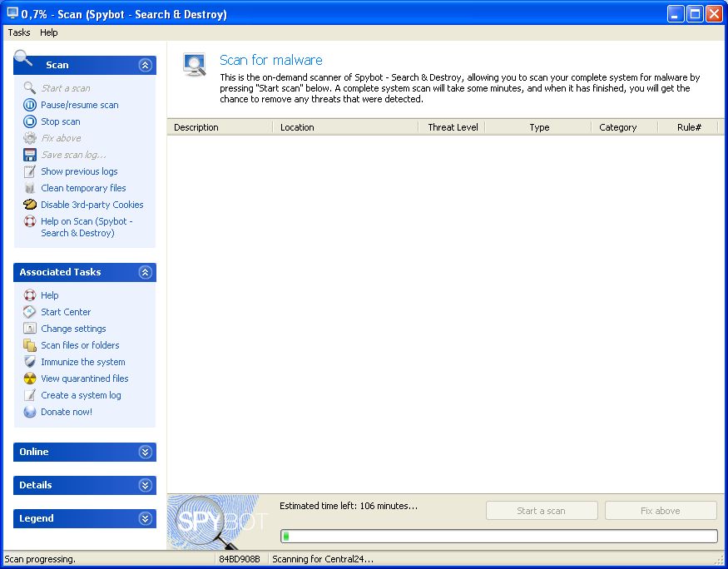Click the Immunize the system shield icon
The height and width of the screenshot is (569, 728).
[x=30, y=362]
